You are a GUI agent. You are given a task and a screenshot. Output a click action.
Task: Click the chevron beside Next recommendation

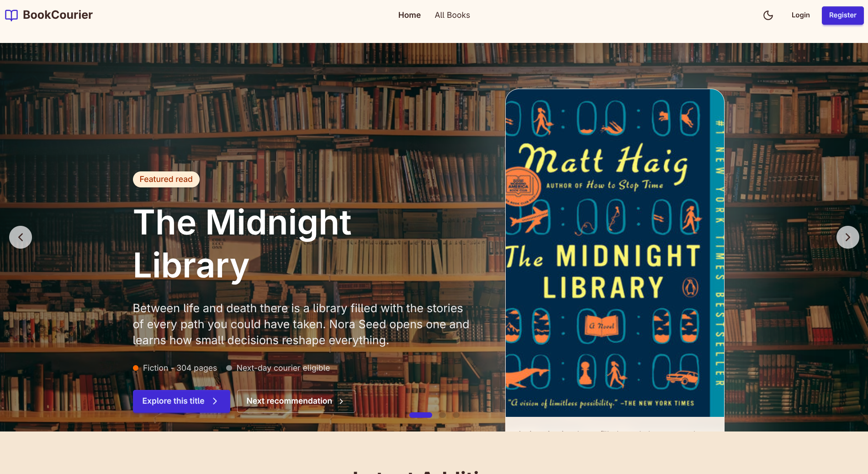tap(341, 401)
